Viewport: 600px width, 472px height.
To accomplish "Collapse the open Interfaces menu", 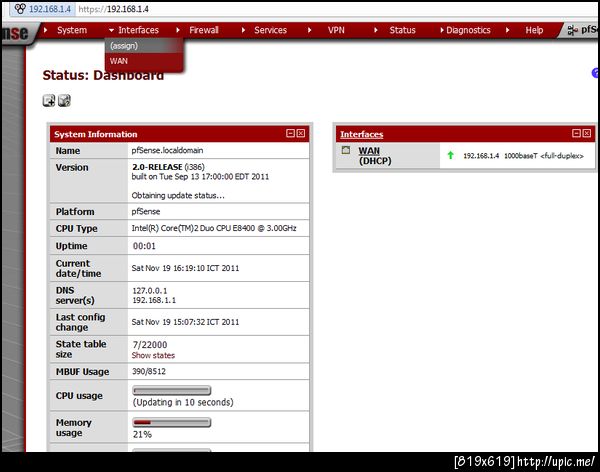I will tap(138, 30).
